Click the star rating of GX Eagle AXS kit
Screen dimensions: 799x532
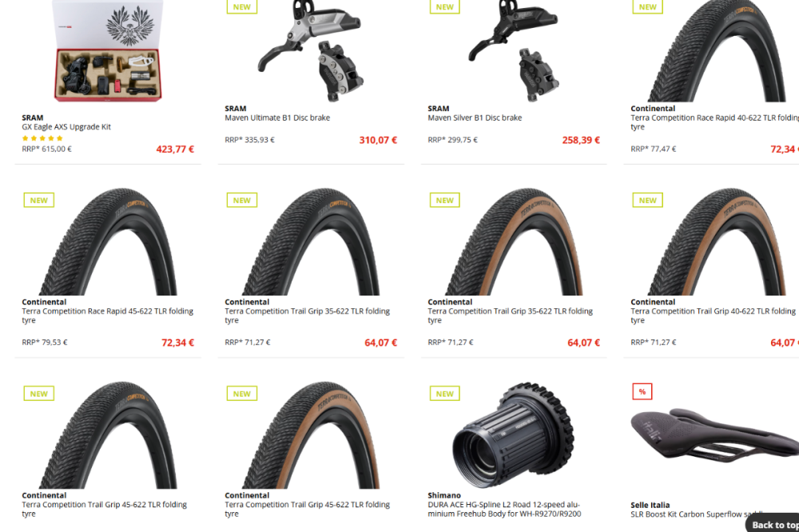42,138
